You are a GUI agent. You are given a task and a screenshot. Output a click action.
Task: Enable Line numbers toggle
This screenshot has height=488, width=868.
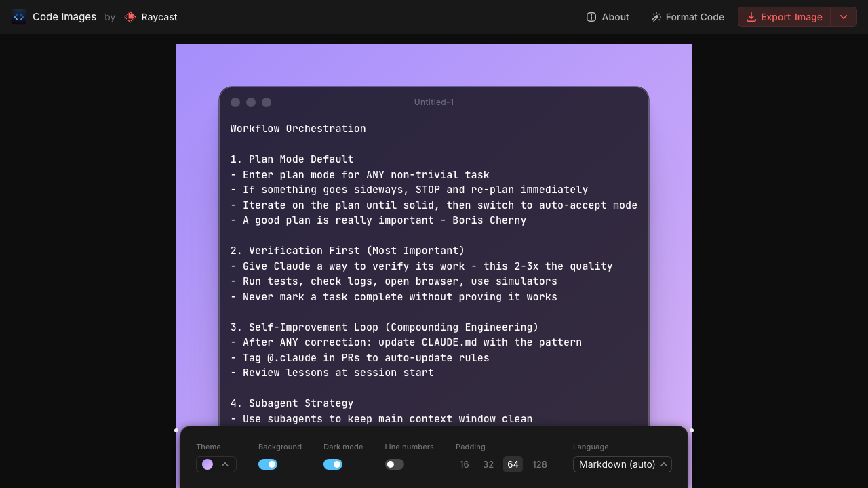pos(394,464)
